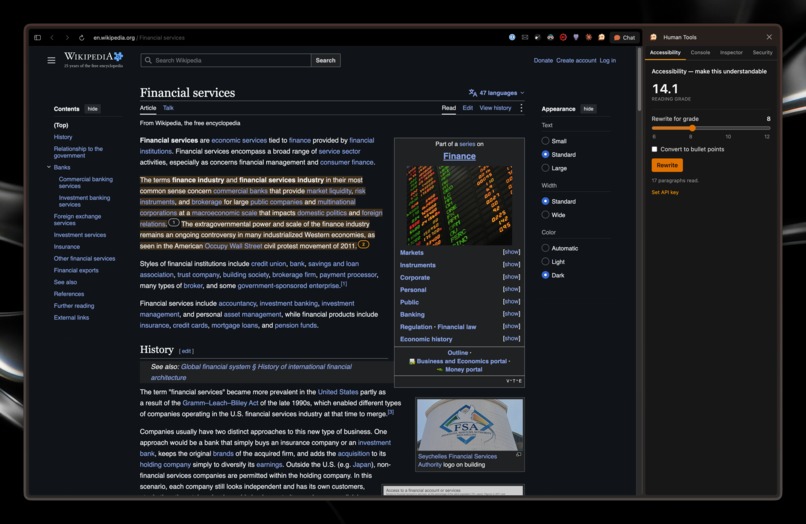Image resolution: width=806 pixels, height=524 pixels.
Task: Show the Public section in Finance box
Action: [511, 301]
